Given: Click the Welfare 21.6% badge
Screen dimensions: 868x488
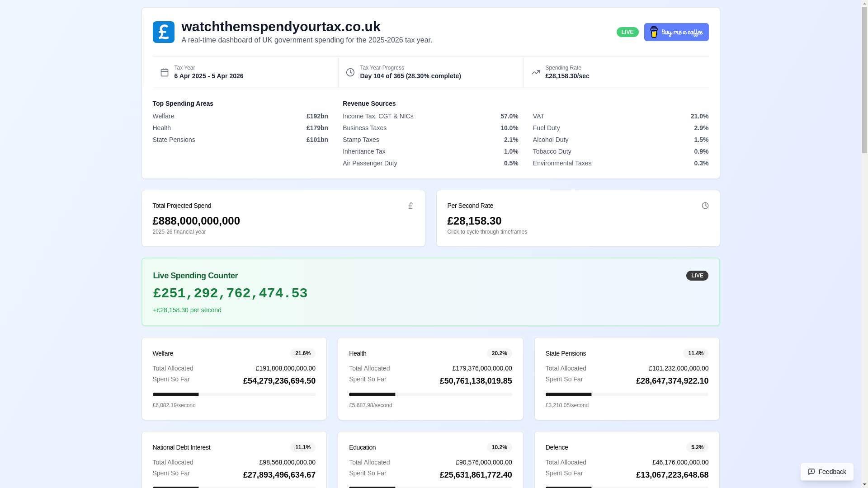Looking at the screenshot, I should [302, 353].
